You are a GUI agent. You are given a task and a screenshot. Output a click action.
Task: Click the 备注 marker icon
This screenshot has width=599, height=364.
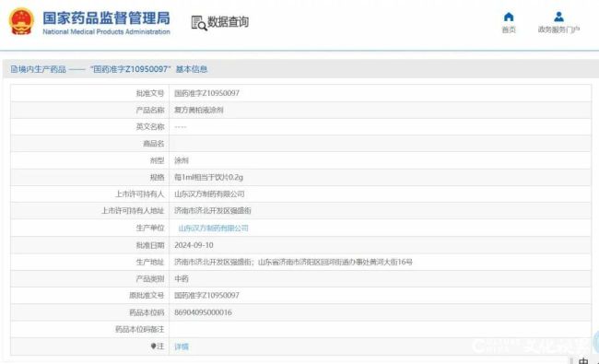click(x=153, y=346)
